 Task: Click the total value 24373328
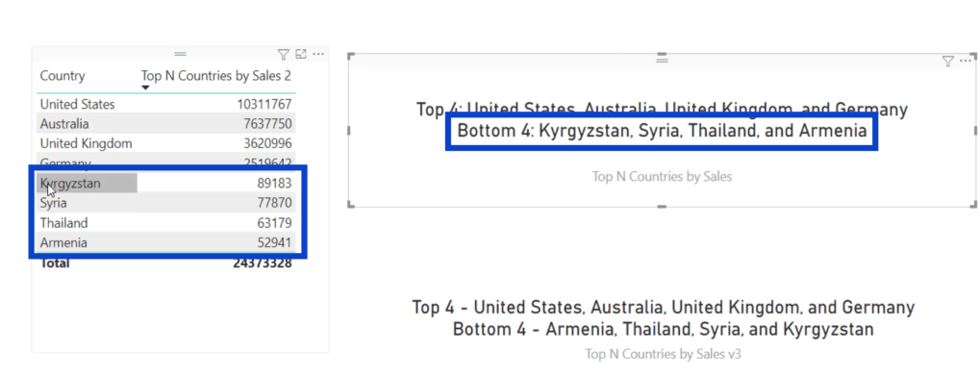(x=262, y=263)
